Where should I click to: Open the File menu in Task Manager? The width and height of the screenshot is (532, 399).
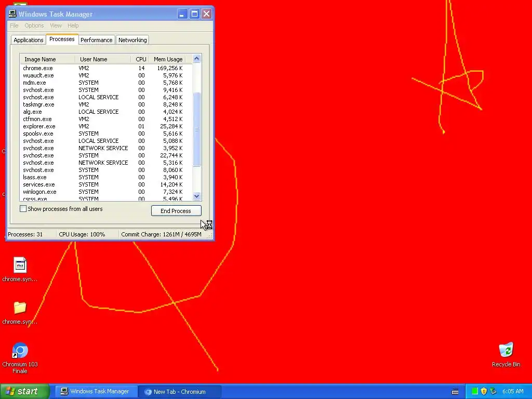14,25
